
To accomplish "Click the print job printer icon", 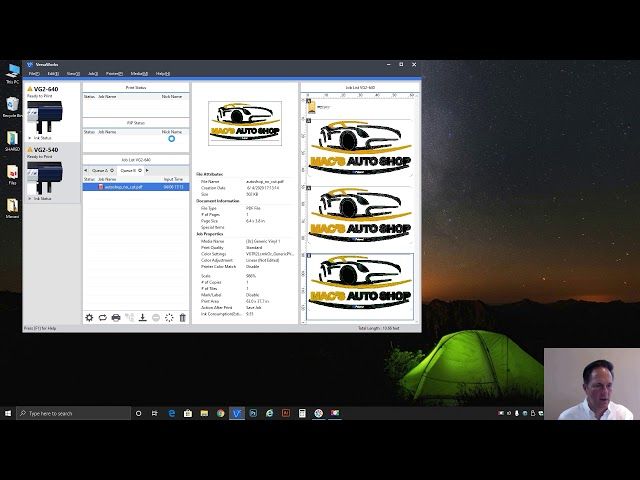I will click(116, 317).
